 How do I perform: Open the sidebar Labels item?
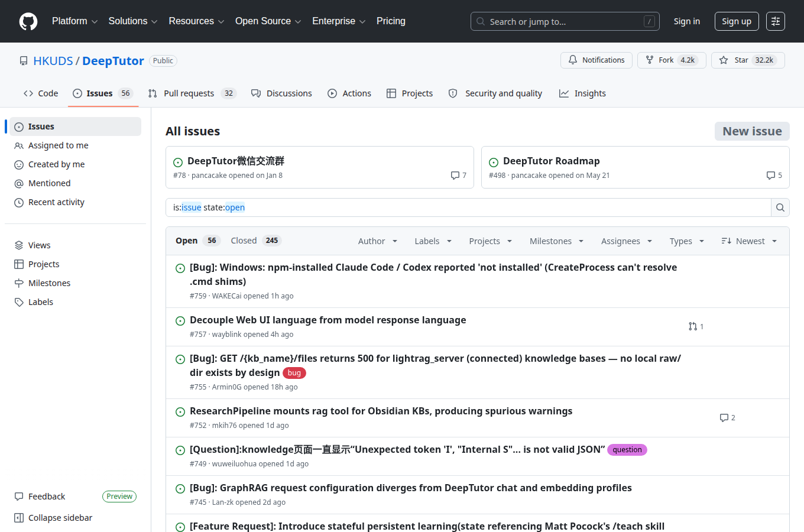click(75, 302)
